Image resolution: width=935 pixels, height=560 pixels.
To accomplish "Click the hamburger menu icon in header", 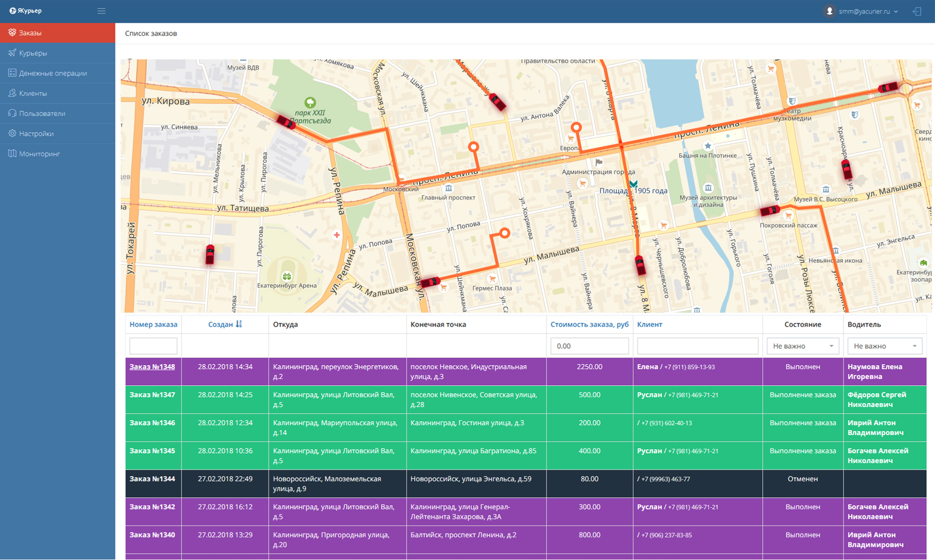I will click(101, 11).
